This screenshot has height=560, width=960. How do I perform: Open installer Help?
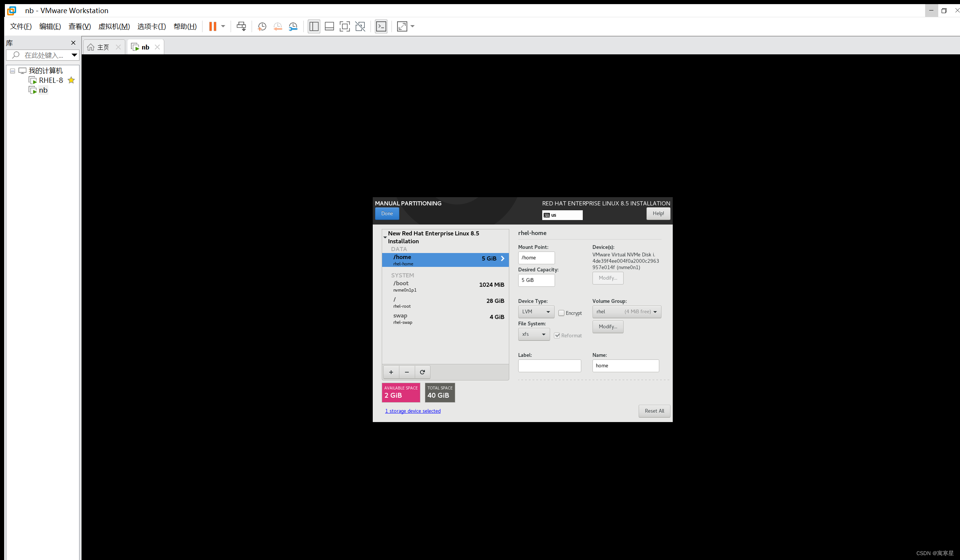[658, 214]
